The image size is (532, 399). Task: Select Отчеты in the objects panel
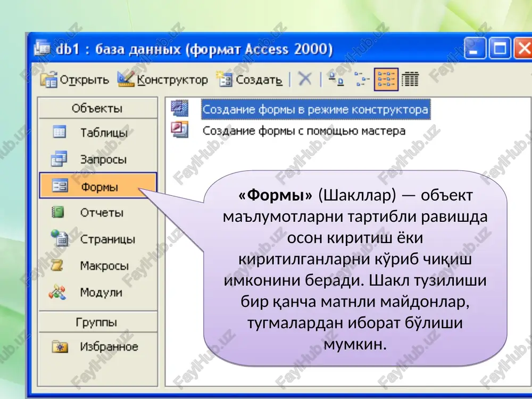click(98, 212)
